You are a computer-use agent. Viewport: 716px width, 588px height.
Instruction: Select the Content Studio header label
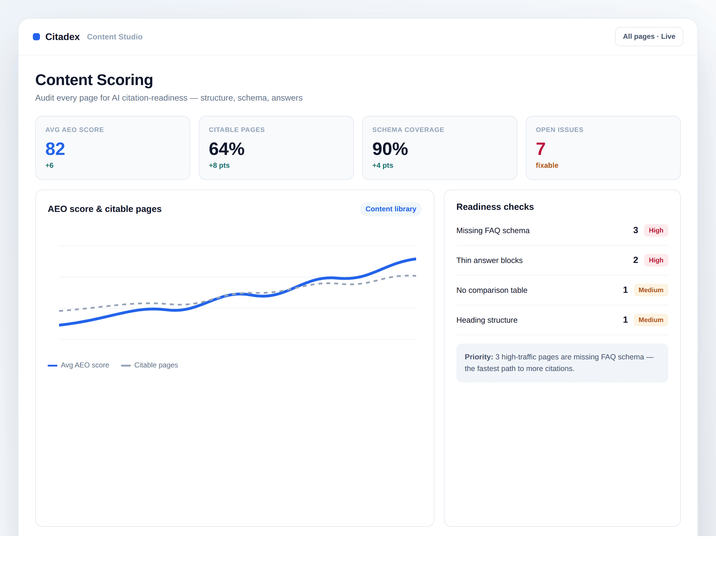pyautogui.click(x=115, y=37)
